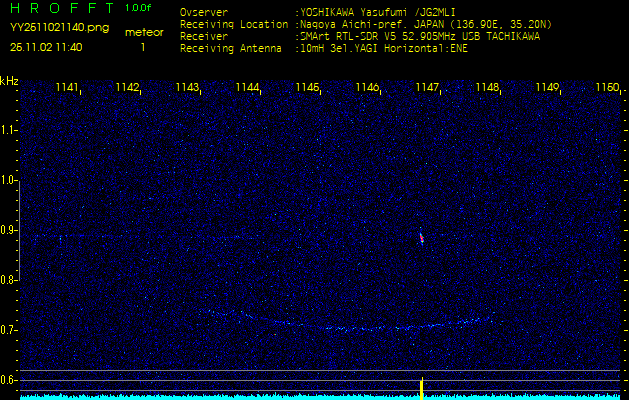Click the 1143 time tick label
The height and width of the screenshot is (400, 629).
[x=187, y=88]
